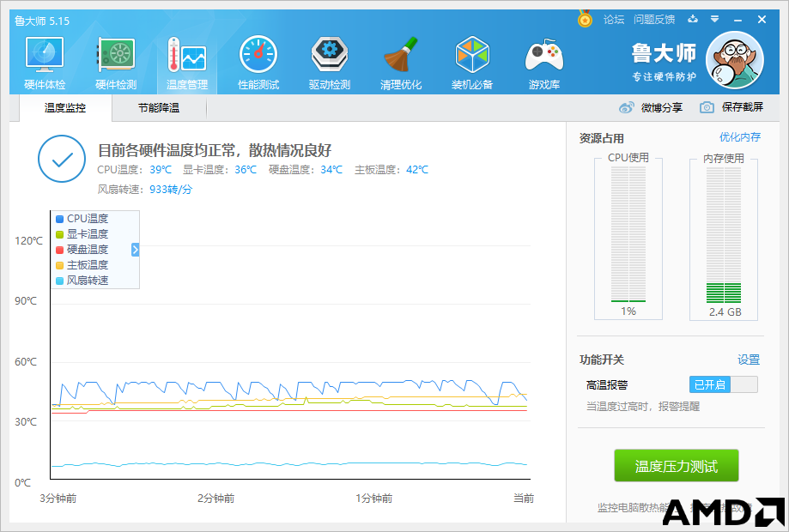Toggle 主板温度 series in legend
Screen dimensions: 789x532
[x=82, y=265]
